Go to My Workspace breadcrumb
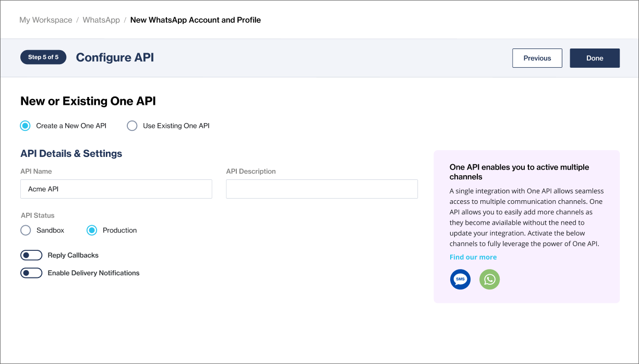 (x=46, y=20)
